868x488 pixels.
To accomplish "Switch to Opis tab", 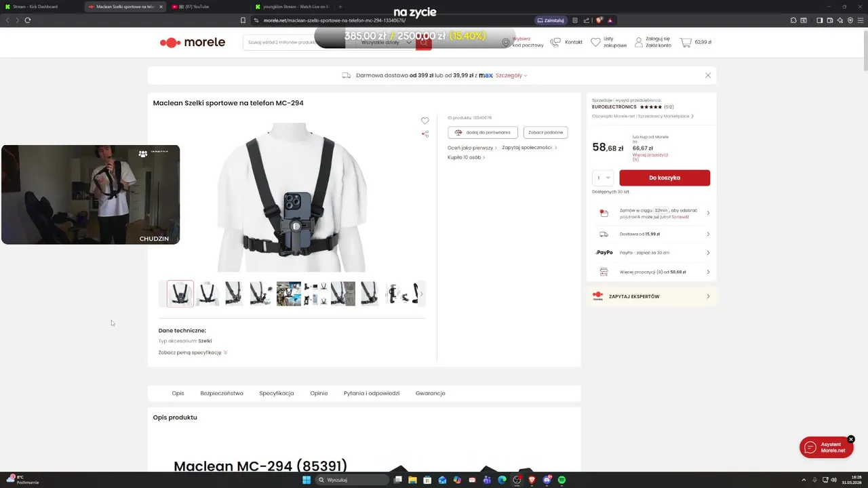I will (x=178, y=393).
